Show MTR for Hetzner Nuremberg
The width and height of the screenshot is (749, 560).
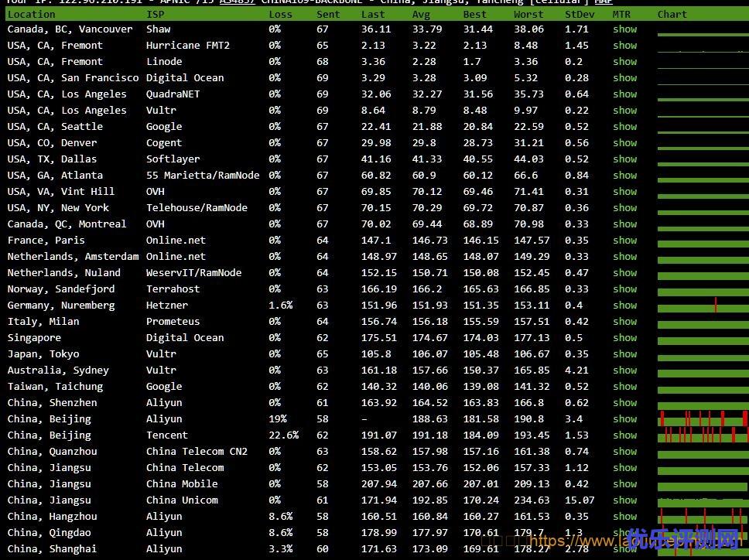[x=624, y=306]
